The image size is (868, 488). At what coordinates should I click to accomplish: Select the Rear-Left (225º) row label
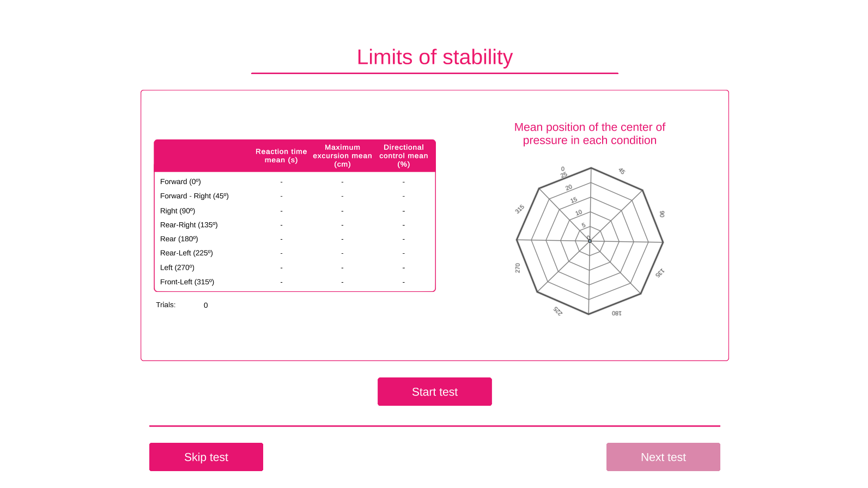pos(186,253)
